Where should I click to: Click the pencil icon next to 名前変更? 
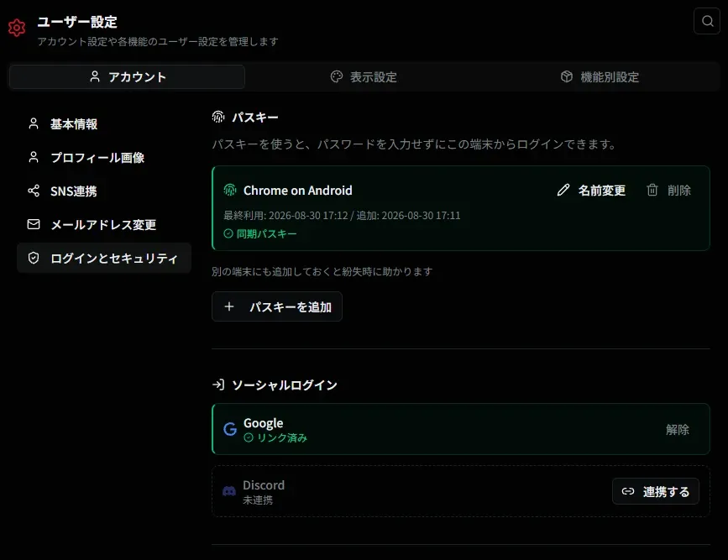coord(563,190)
